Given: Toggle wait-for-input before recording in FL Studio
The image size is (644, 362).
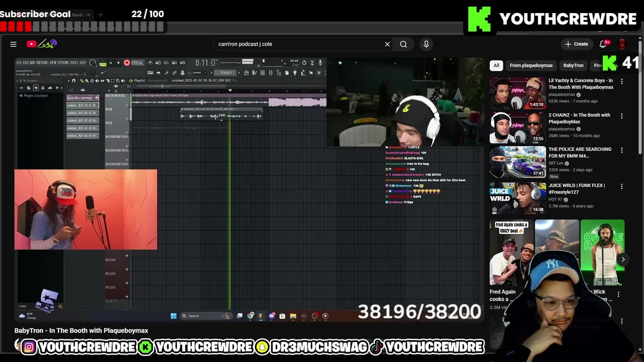Looking at the screenshot, I should click(158, 62).
